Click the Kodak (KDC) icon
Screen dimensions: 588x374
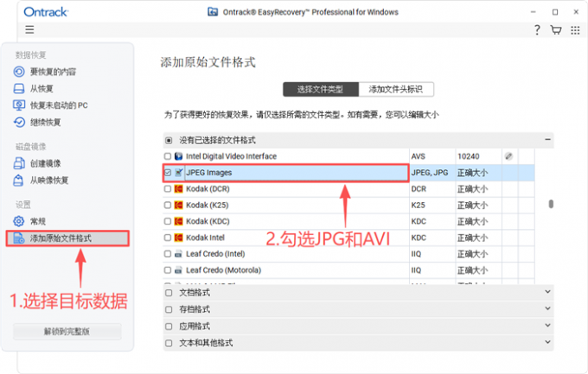(179, 221)
